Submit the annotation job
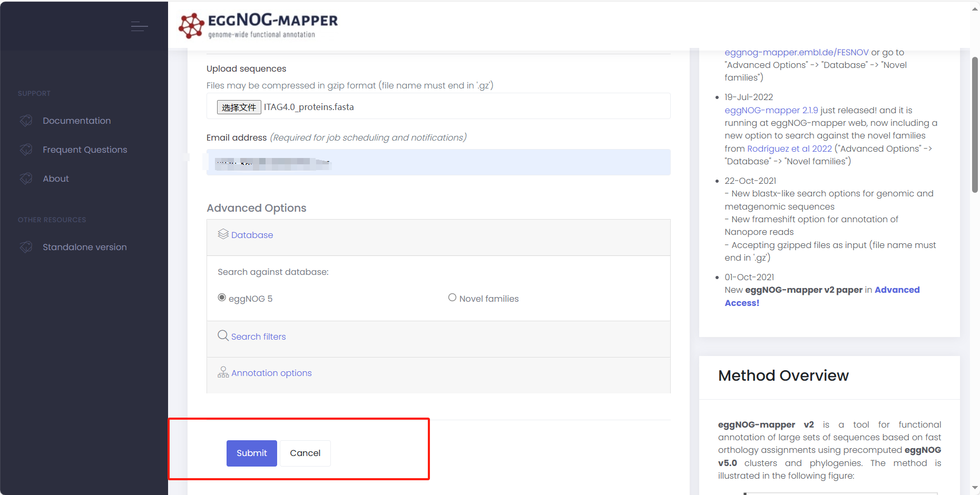The height and width of the screenshot is (495, 980). tap(251, 453)
